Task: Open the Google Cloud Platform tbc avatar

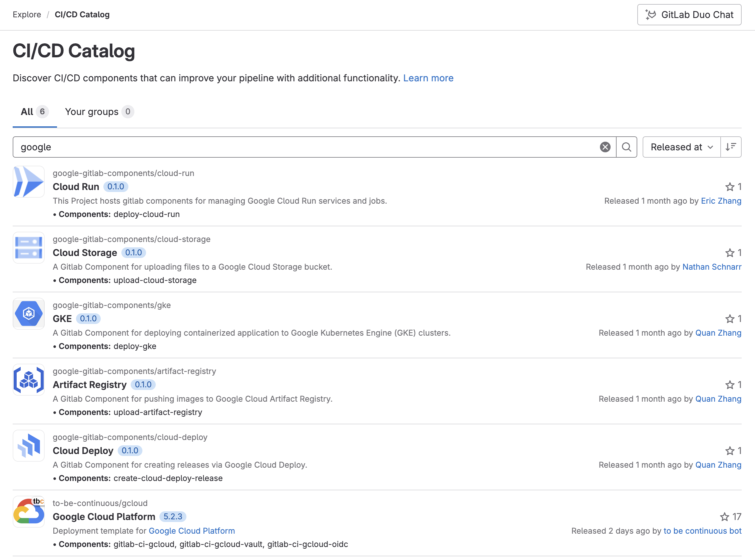Action: [29, 512]
